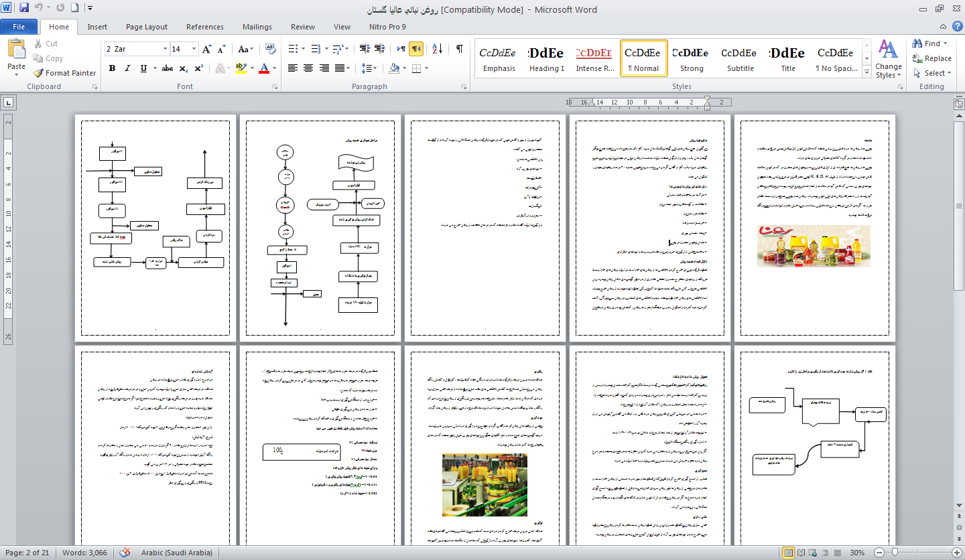This screenshot has width=965, height=560.
Task: Open the Mailings tab
Action: [x=257, y=27]
